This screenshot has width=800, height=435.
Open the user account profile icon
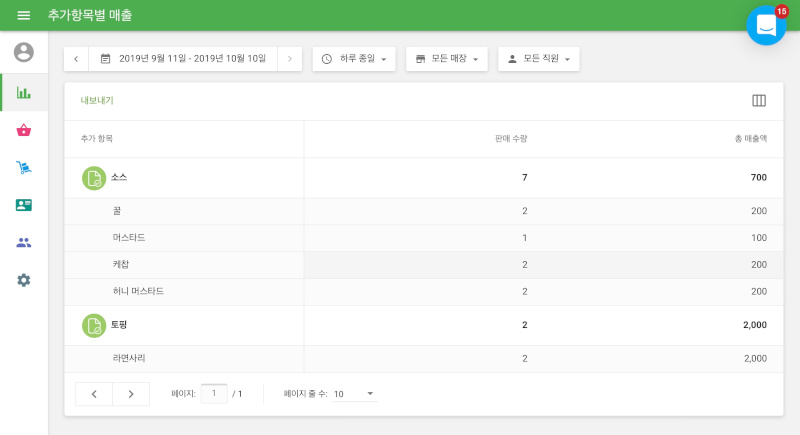click(x=24, y=52)
